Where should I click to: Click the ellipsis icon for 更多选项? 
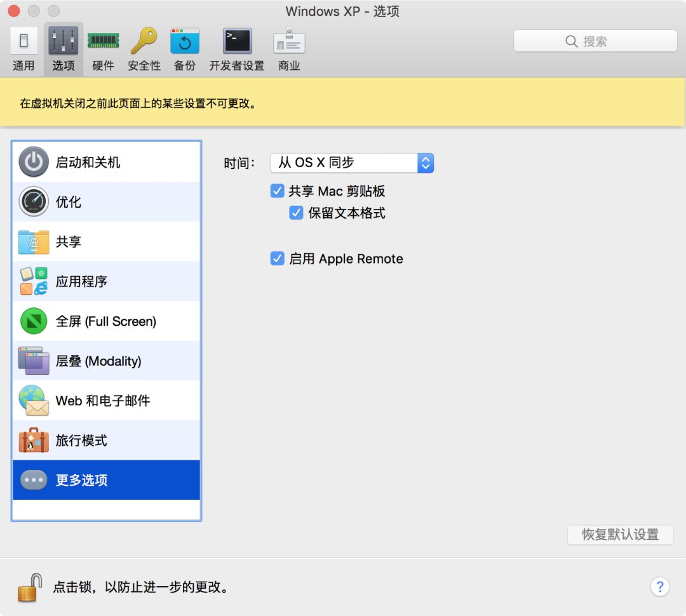34,480
